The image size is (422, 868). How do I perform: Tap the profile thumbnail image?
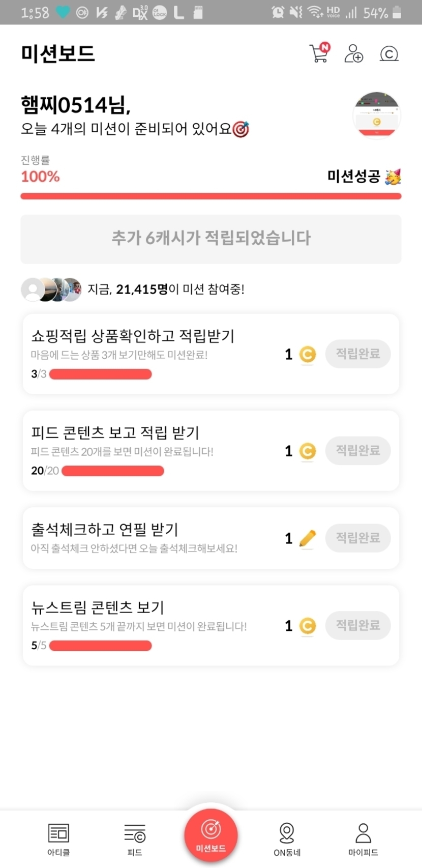coord(376,115)
